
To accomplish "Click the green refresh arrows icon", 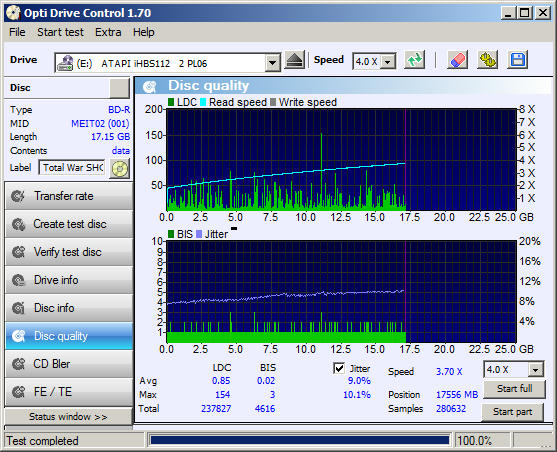I will tap(415, 60).
